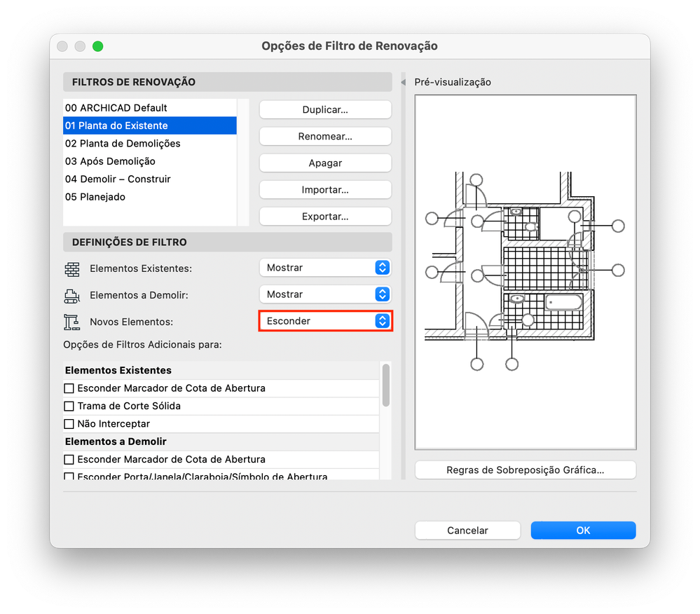Click the Exportar... button
This screenshot has height=614, width=700.
pyautogui.click(x=325, y=217)
